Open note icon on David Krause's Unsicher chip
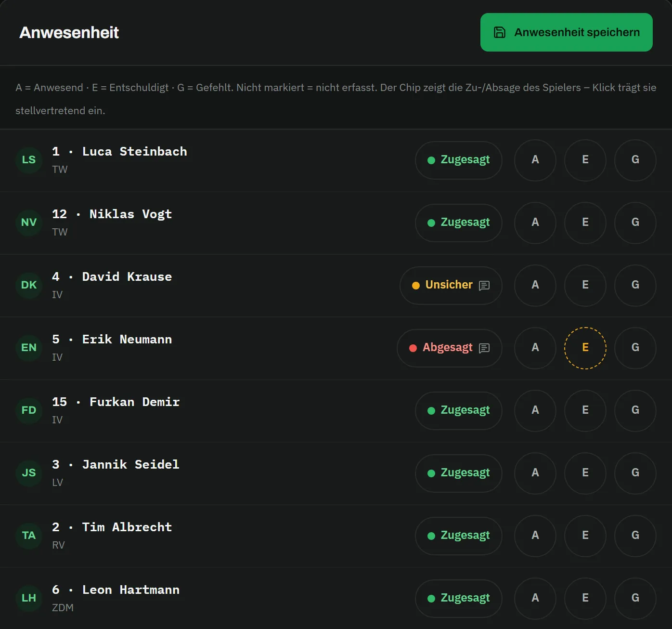The width and height of the screenshot is (672, 629). pyautogui.click(x=484, y=286)
